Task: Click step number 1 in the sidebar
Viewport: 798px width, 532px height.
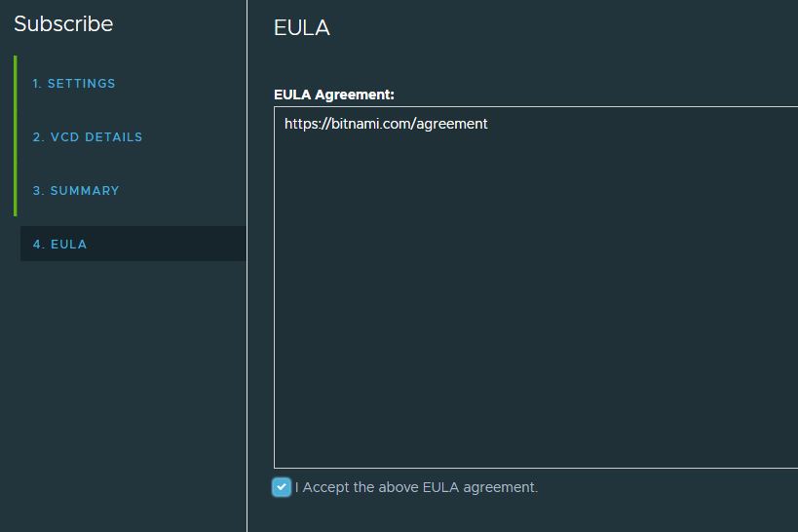Action: pos(37,84)
